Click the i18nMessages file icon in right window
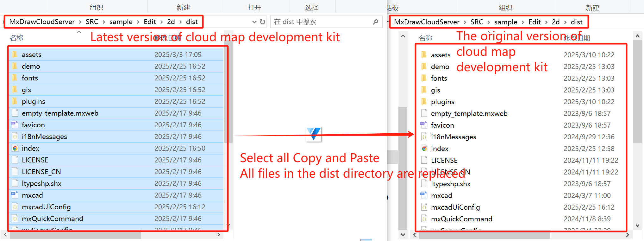644x241 pixels. coord(424,137)
